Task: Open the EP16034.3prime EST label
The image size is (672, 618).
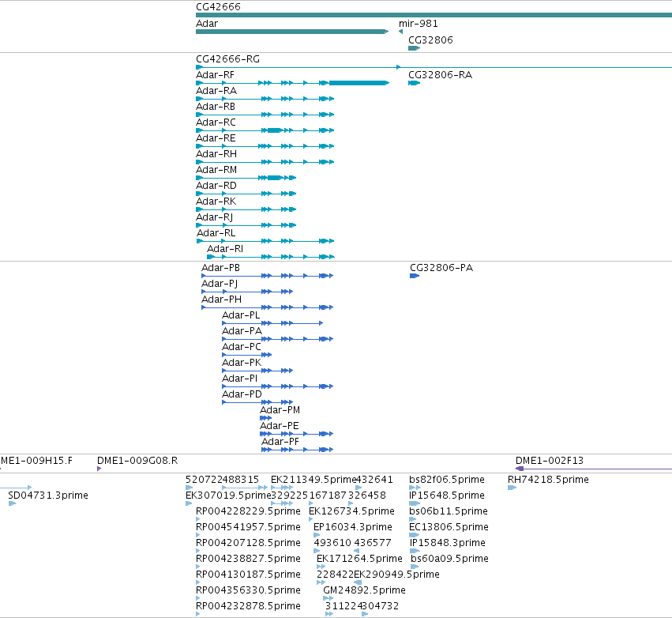Action: [x=353, y=527]
